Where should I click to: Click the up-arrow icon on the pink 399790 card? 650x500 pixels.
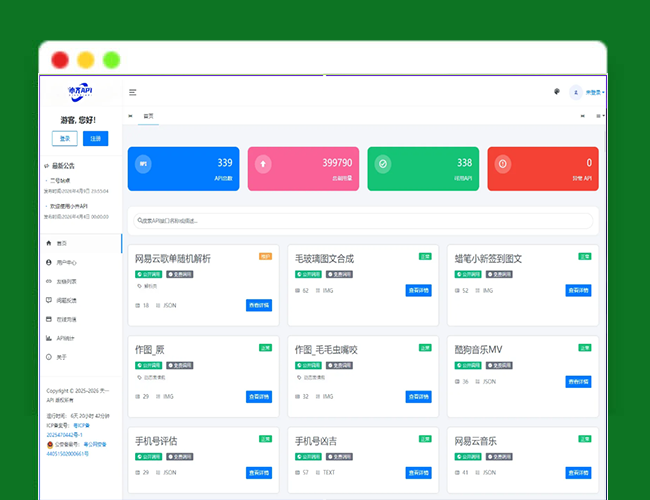click(x=263, y=164)
